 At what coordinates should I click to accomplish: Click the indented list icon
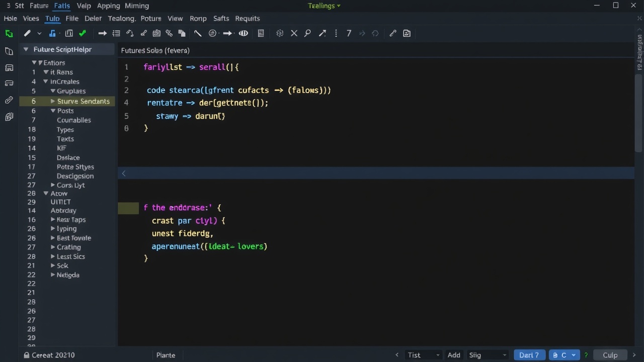pyautogui.click(x=116, y=33)
